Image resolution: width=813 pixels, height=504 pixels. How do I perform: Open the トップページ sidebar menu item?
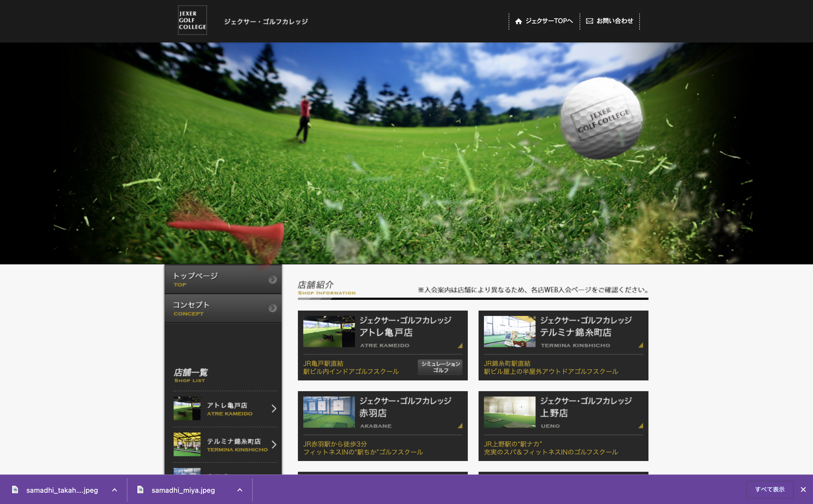[223, 279]
